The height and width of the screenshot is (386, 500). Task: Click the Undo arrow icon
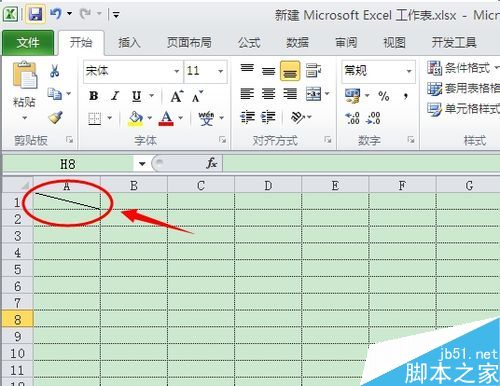click(x=56, y=14)
